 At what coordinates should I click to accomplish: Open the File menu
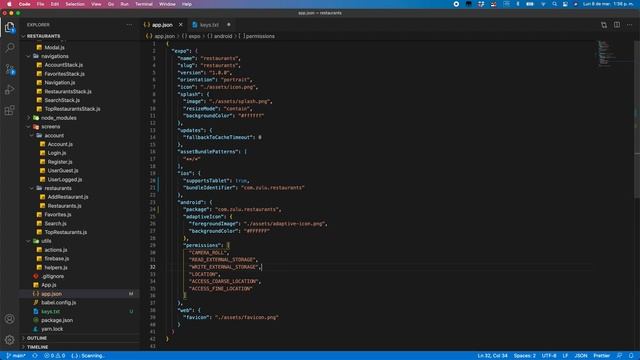[x=40, y=4]
